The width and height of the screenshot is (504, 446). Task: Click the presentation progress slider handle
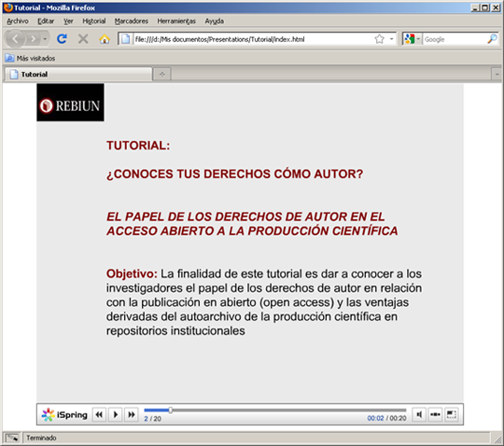[x=171, y=410]
